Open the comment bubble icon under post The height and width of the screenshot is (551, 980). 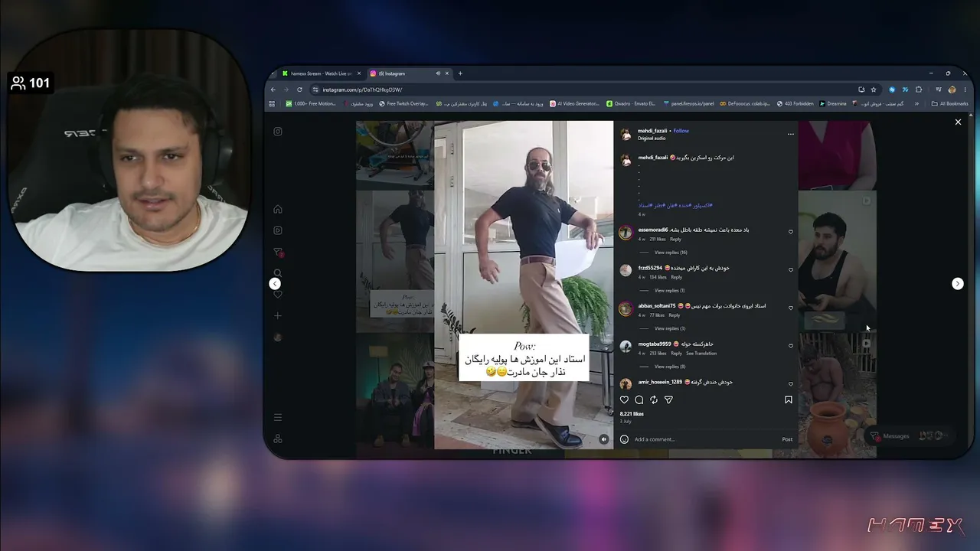[639, 399]
